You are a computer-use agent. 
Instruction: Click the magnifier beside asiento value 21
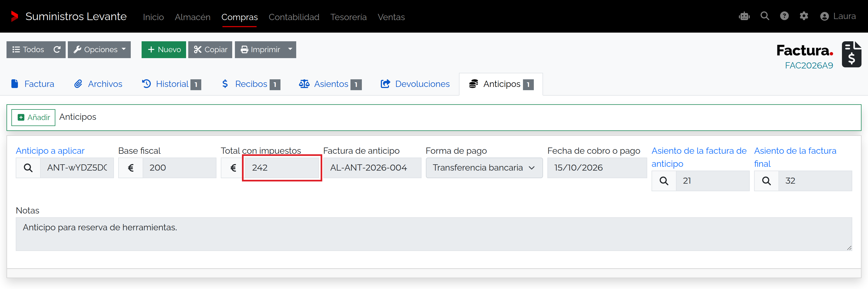click(x=664, y=181)
